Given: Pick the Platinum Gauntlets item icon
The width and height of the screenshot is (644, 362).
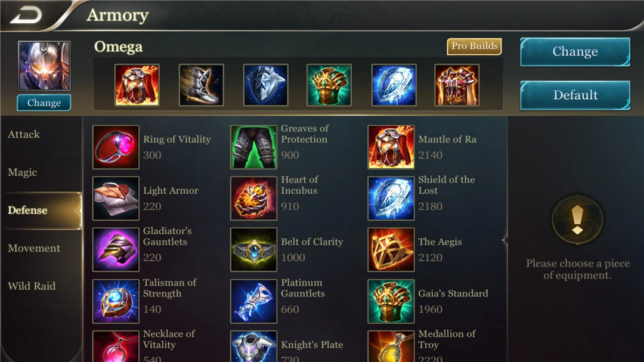Looking at the screenshot, I should [253, 301].
